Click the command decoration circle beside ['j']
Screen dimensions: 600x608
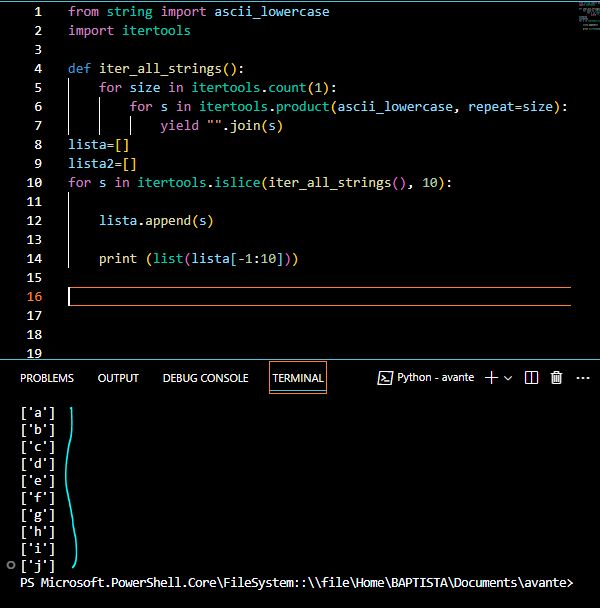click(x=11, y=565)
